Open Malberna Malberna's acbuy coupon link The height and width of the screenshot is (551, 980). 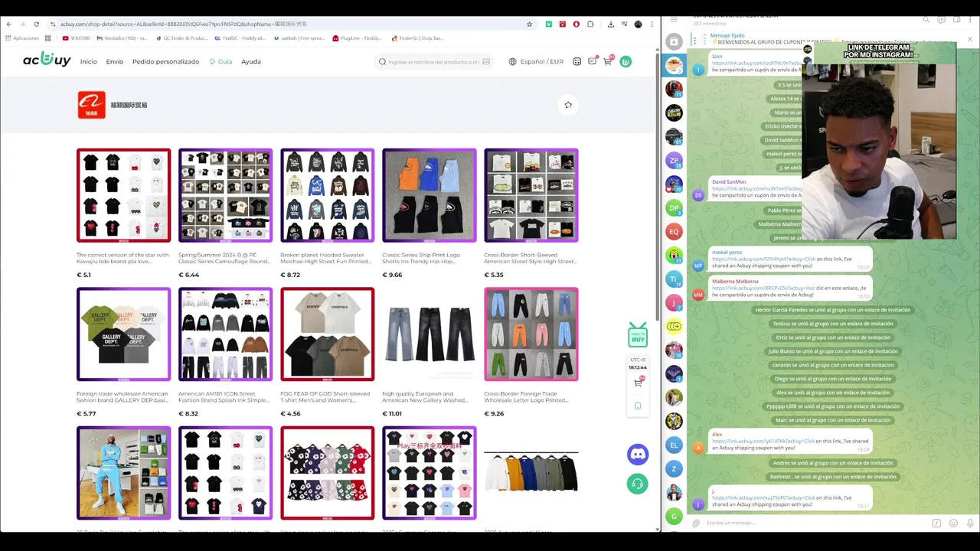[x=763, y=288]
